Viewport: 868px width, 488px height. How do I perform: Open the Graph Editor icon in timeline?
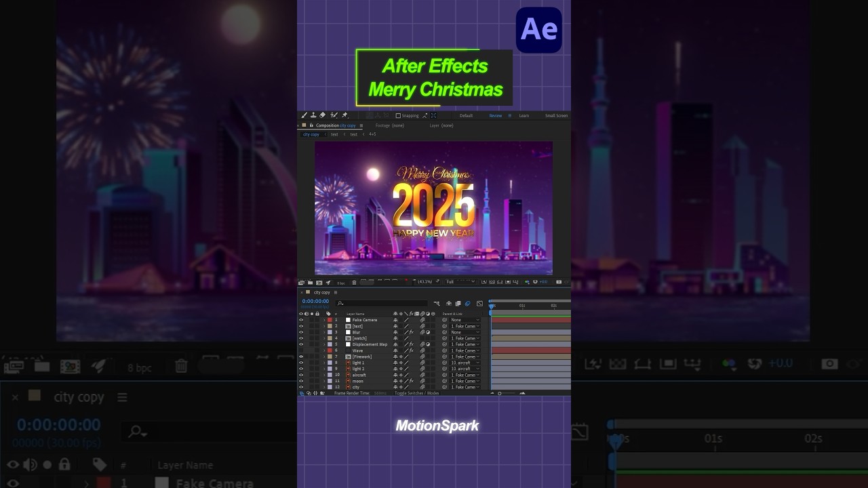[479, 304]
